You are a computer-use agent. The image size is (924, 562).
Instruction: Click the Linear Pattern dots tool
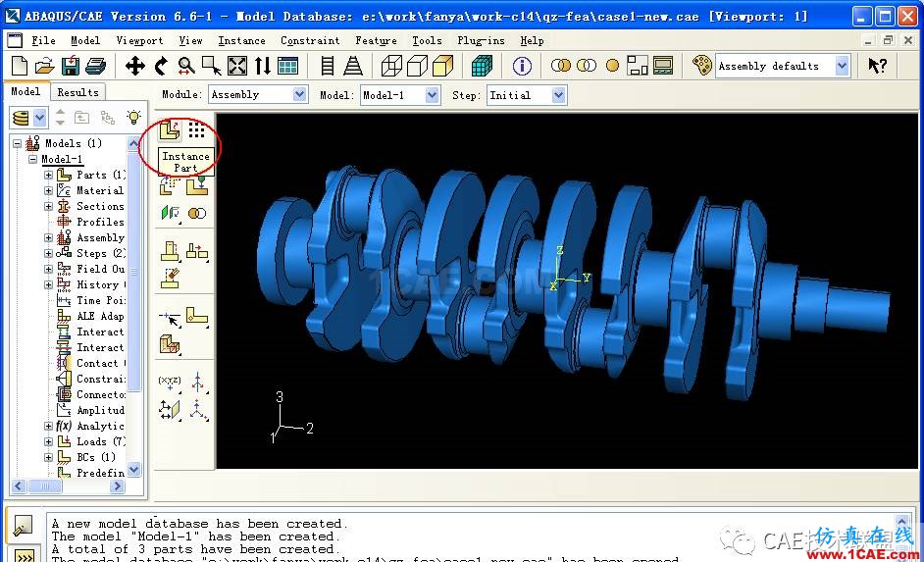pyautogui.click(x=197, y=130)
